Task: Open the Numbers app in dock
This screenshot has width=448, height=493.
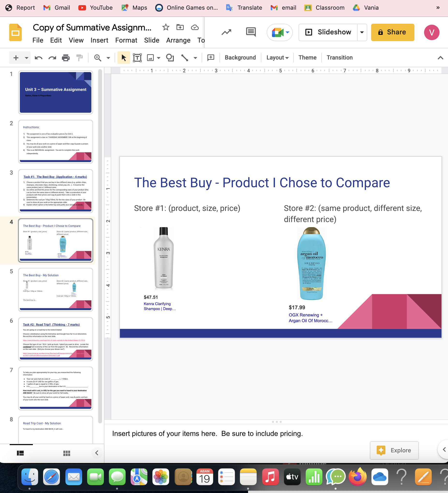Action: [x=314, y=477]
